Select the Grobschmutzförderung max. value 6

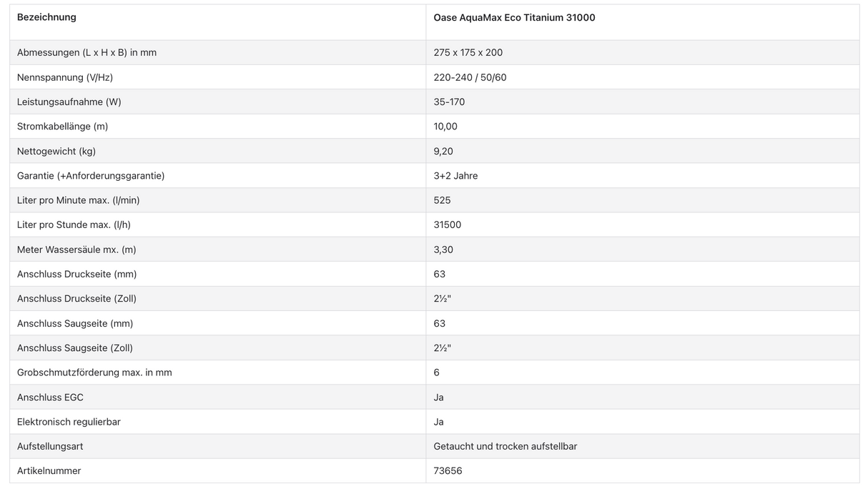437,372
